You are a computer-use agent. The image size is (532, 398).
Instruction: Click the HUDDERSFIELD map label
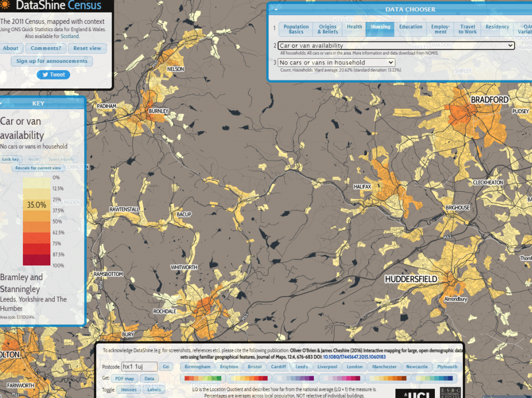click(x=411, y=279)
